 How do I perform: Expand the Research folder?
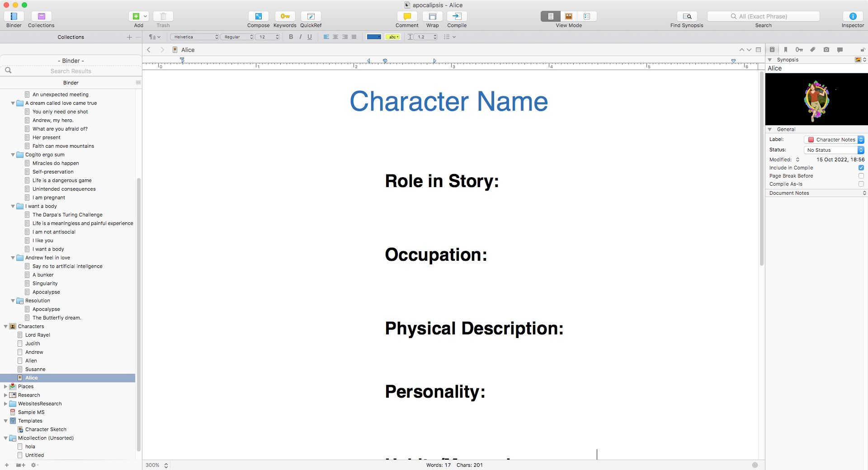tap(5, 395)
